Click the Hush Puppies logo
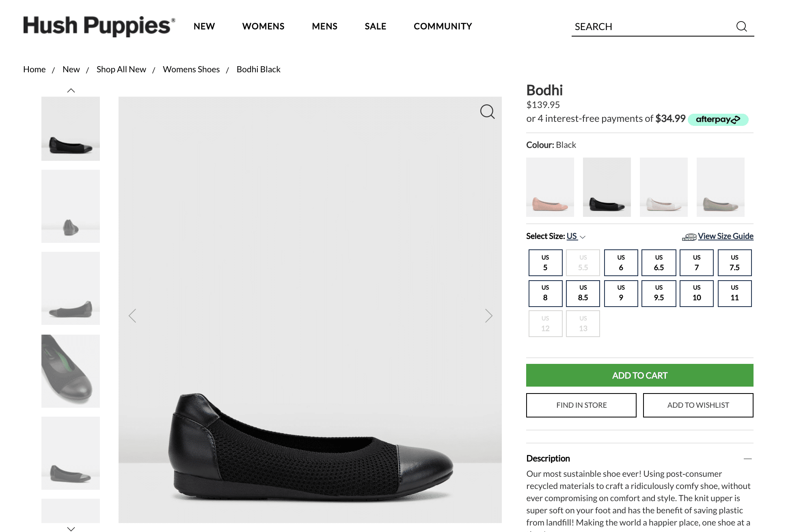786x532 pixels. tap(99, 26)
